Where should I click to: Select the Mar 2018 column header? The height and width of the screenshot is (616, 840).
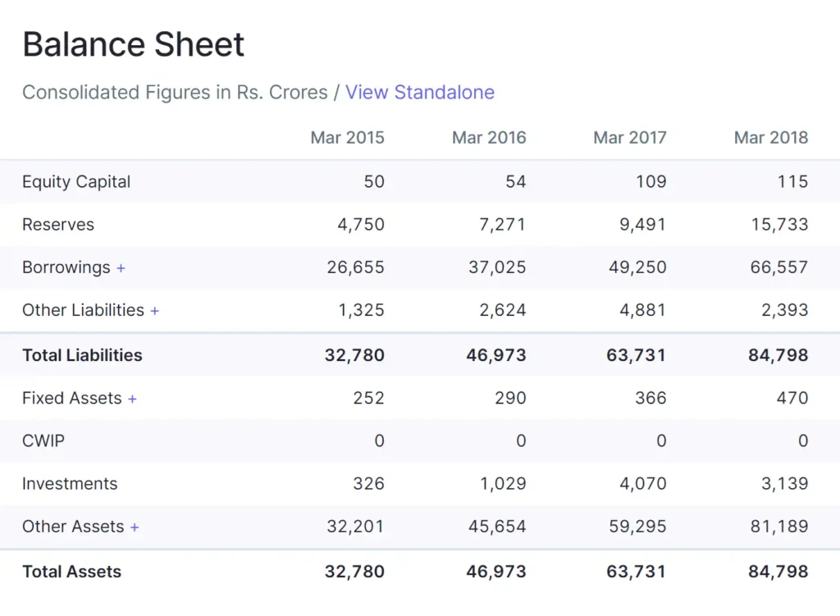click(x=770, y=138)
